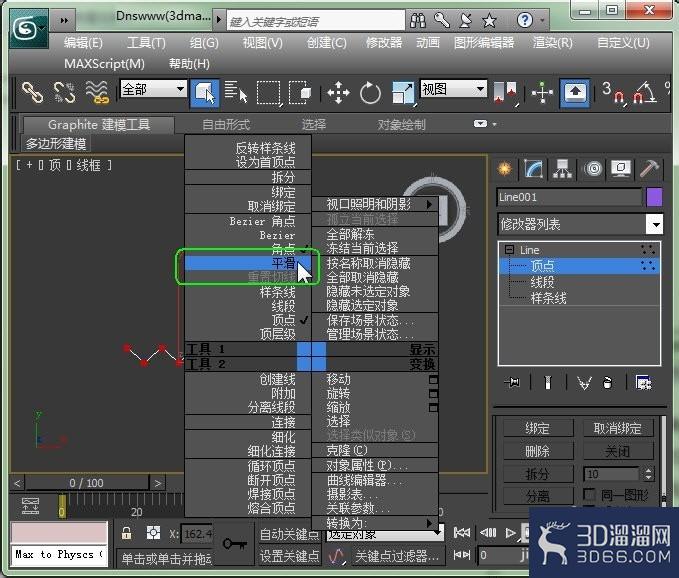Open the Create command panel tab
679x578 pixels.
[x=505, y=168]
